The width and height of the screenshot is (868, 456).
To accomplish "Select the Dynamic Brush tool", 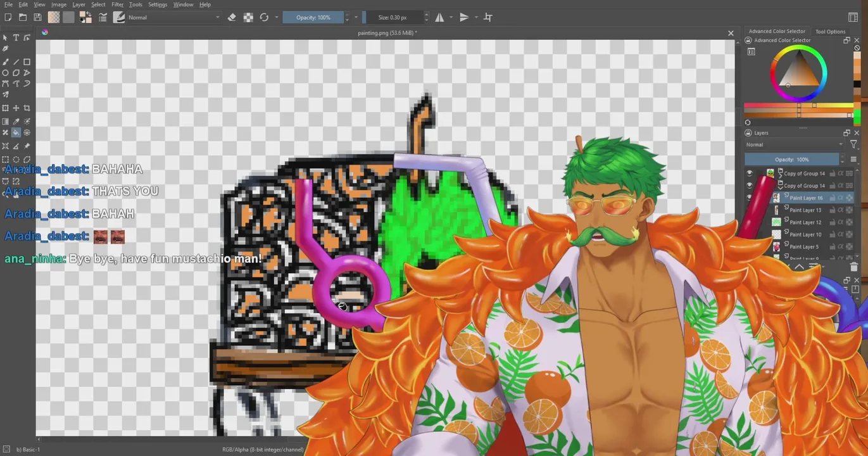I will pyautogui.click(x=27, y=84).
